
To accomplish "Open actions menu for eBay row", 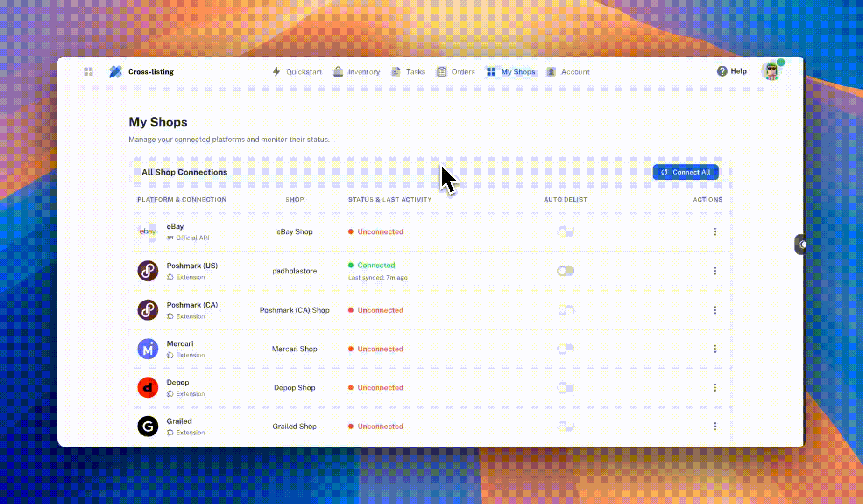I will [x=714, y=231].
